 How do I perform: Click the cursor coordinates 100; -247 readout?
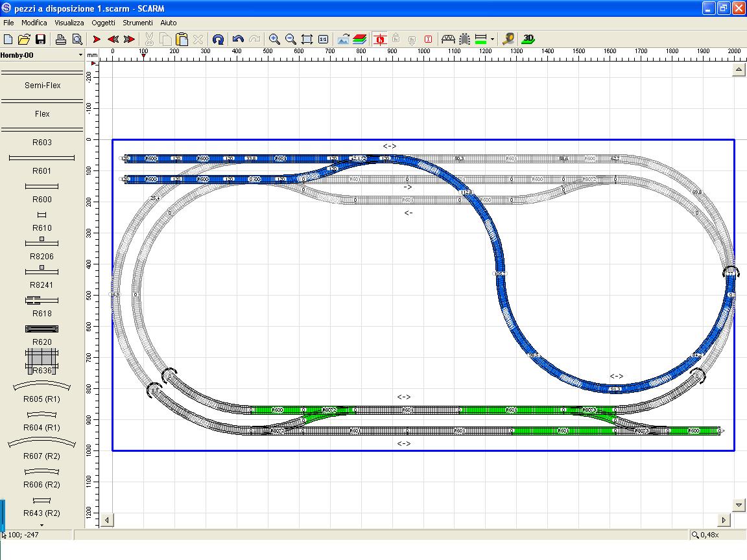23,535
